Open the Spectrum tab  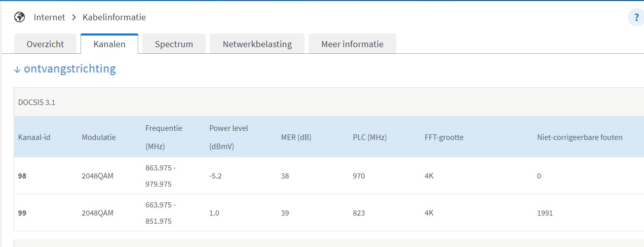[174, 44]
